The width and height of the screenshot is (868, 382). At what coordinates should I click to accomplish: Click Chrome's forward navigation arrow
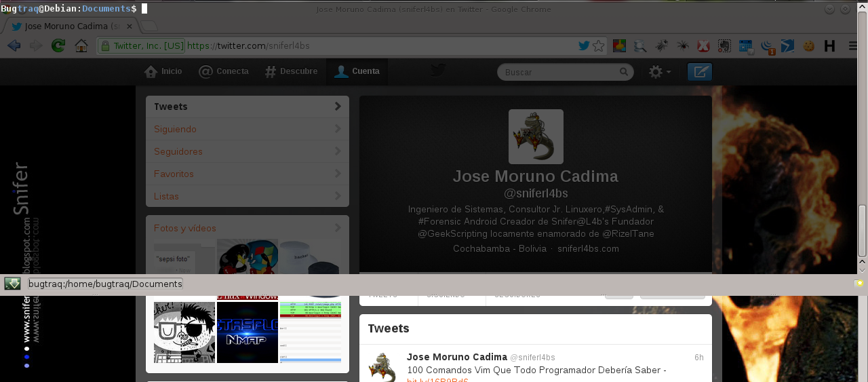click(36, 45)
